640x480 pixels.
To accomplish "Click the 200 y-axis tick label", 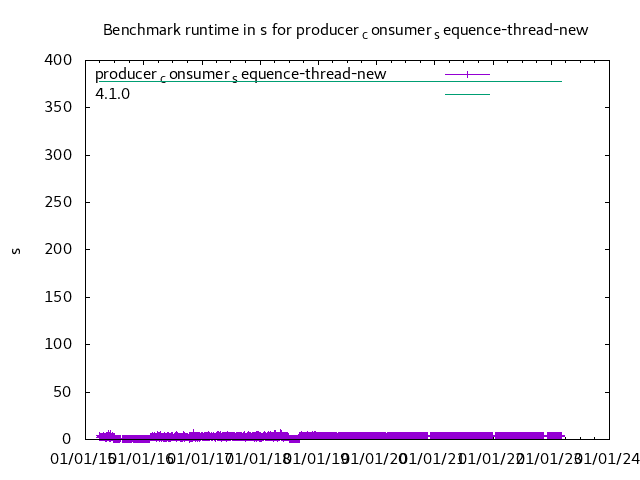I will tap(59, 249).
